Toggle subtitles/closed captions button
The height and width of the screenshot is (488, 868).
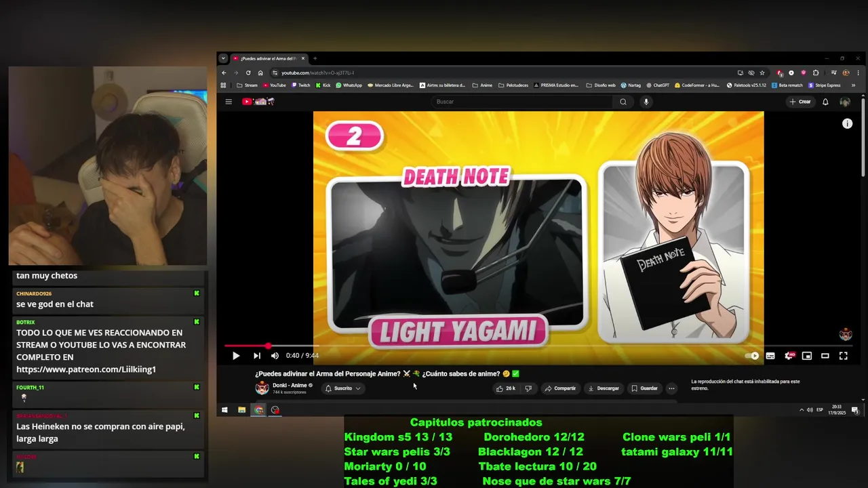click(x=770, y=356)
